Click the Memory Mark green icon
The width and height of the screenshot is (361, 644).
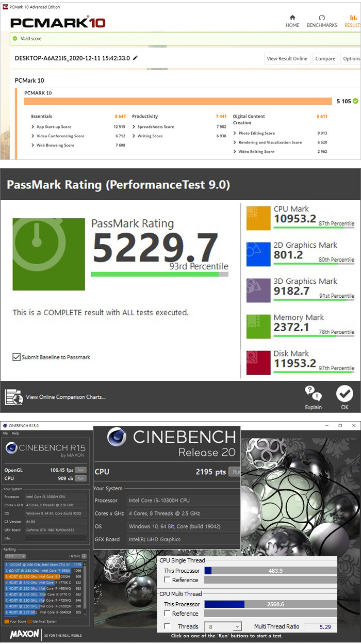(x=258, y=327)
